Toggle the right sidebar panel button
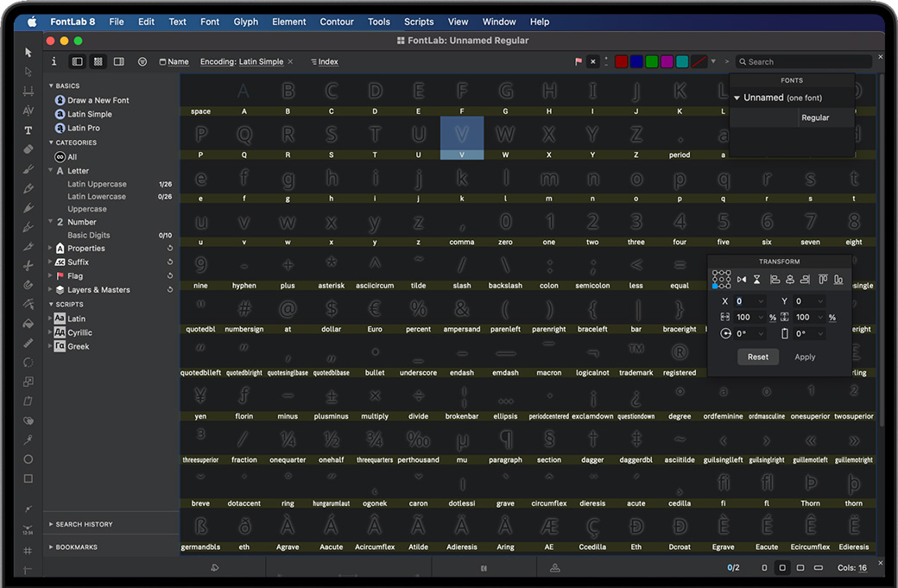This screenshot has height=588, width=898. point(119,61)
